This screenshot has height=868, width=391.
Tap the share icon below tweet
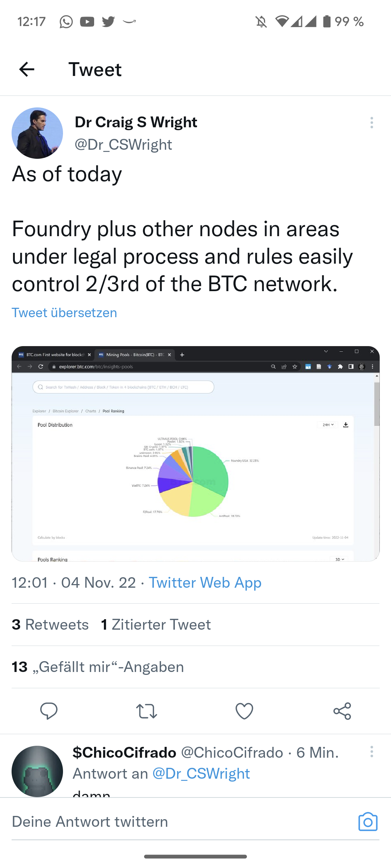[342, 711]
